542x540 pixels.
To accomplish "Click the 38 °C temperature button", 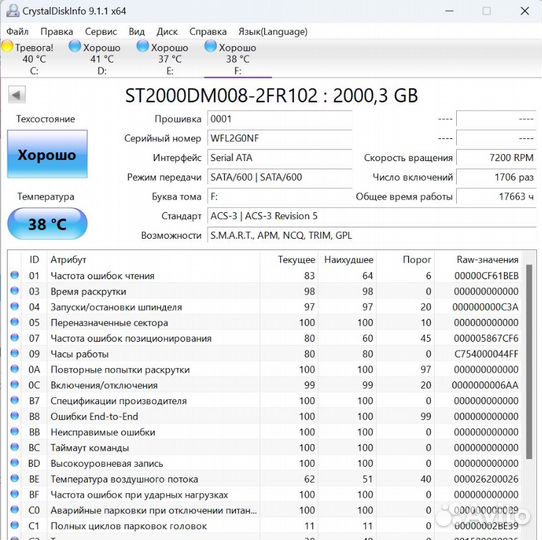I will pyautogui.click(x=47, y=224).
